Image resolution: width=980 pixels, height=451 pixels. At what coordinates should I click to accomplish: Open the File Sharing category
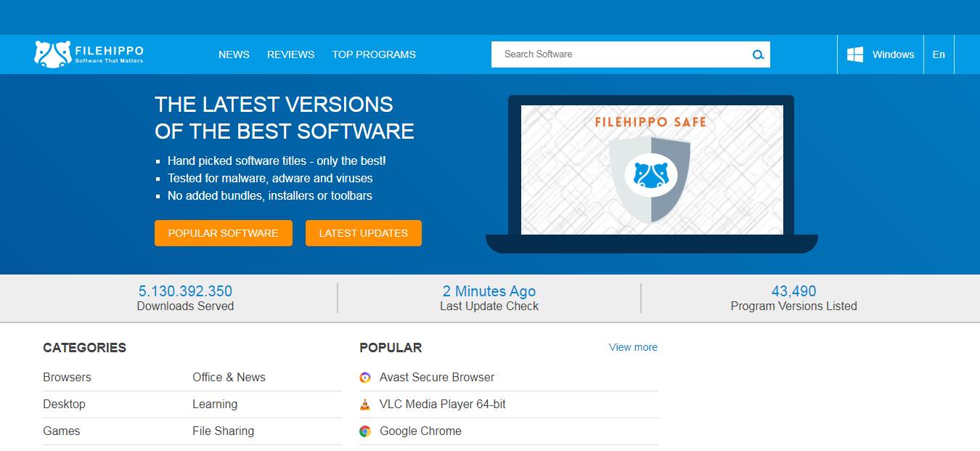pyautogui.click(x=223, y=431)
